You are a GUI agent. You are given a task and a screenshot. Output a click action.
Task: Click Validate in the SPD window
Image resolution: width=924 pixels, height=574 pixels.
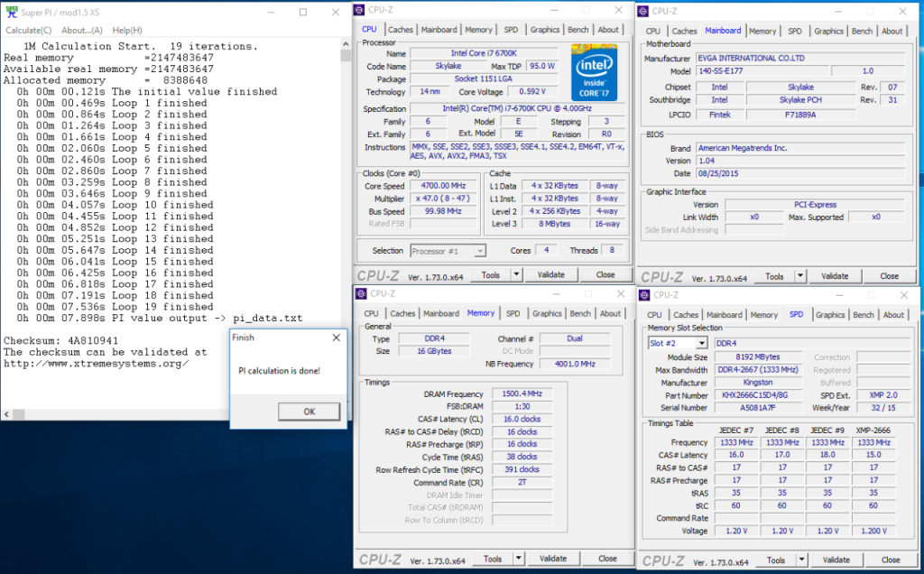(x=836, y=560)
